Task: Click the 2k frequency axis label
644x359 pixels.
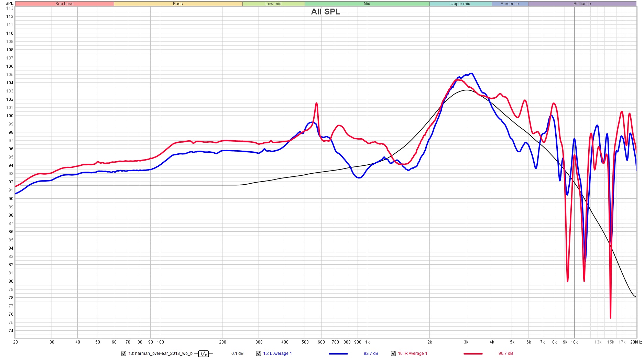Action: (430, 342)
